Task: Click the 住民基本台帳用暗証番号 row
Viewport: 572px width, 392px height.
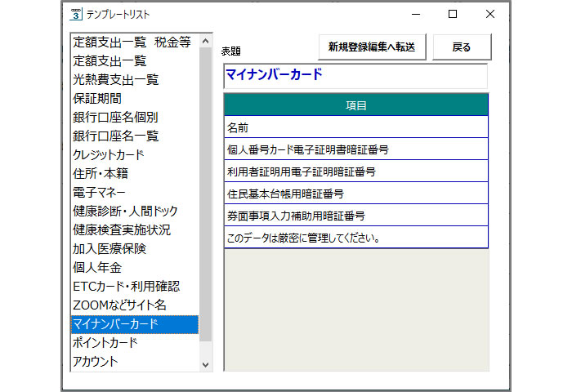Action: [x=356, y=194]
